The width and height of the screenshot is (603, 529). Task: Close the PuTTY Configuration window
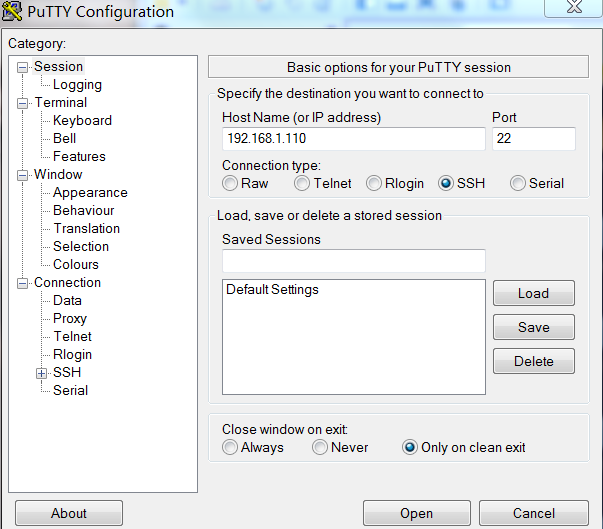tap(573, 8)
